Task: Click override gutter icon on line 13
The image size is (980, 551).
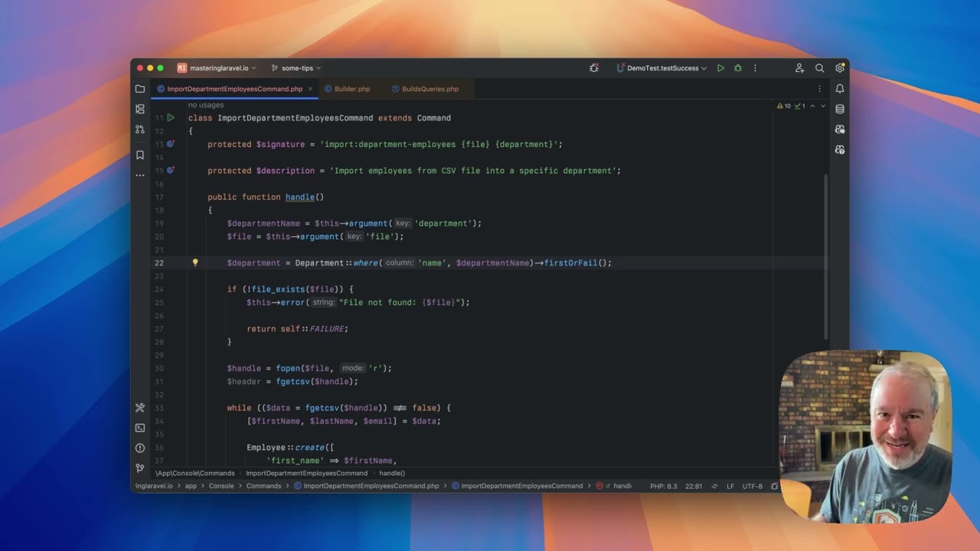Action: [x=171, y=144]
